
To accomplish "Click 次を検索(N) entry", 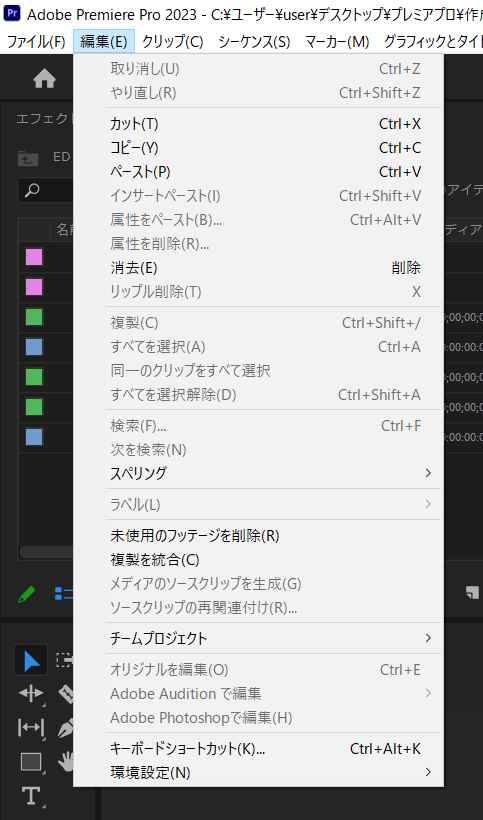I will click(259, 450).
